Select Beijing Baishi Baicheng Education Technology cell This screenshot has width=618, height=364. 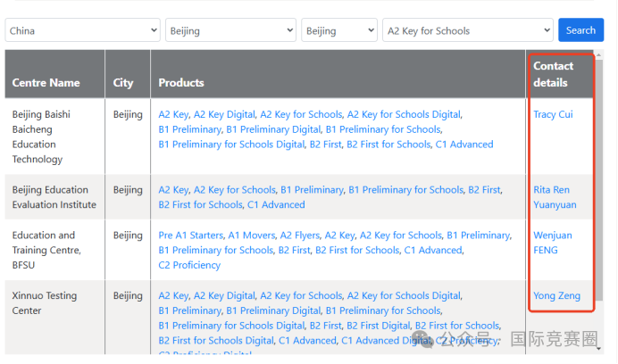click(54, 136)
